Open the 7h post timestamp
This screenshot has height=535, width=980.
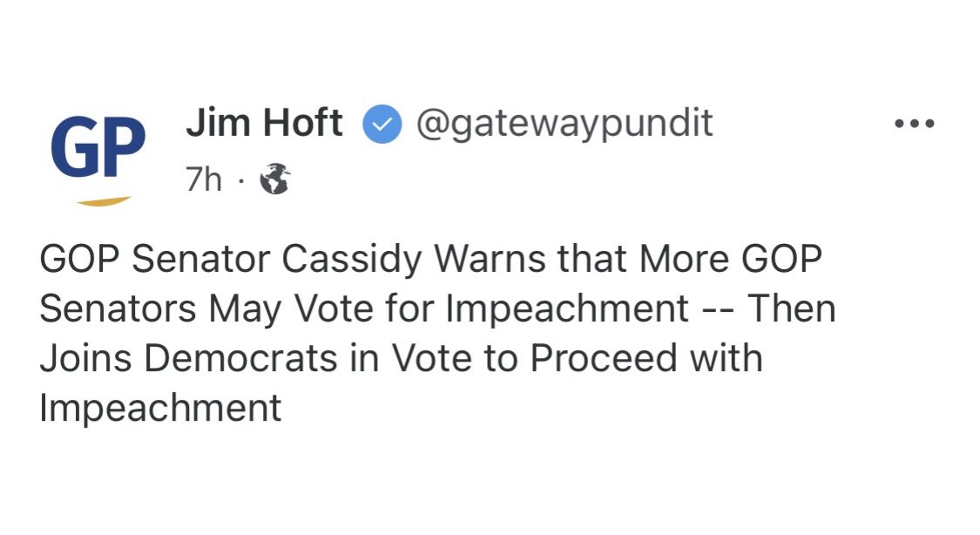204,180
